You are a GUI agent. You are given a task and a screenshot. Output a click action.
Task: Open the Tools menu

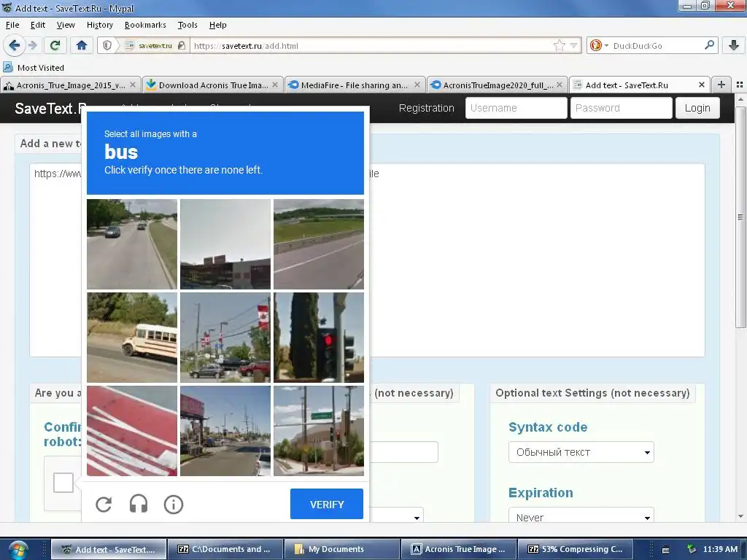tap(187, 25)
